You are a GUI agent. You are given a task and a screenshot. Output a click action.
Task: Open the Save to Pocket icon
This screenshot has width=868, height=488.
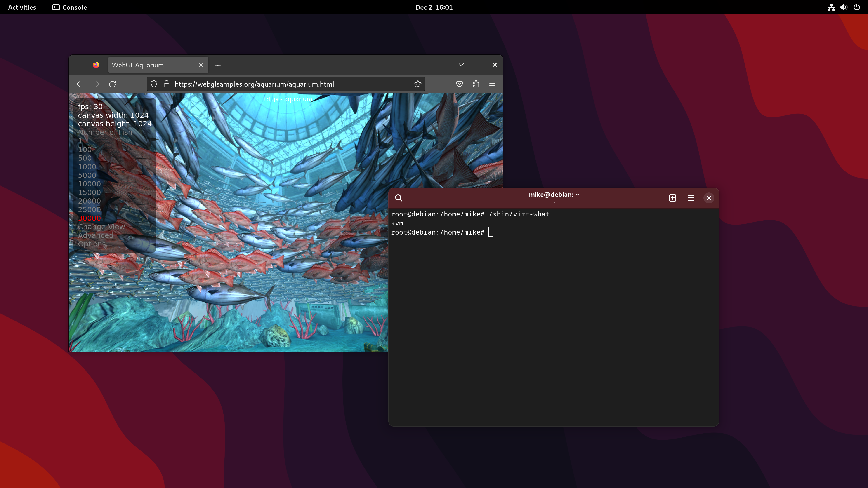[x=459, y=84]
